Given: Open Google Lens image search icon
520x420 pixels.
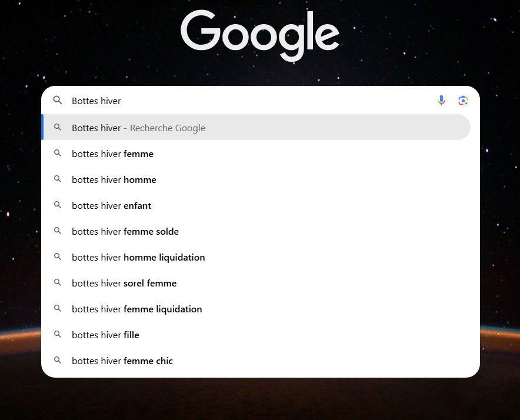Looking at the screenshot, I should [x=463, y=100].
